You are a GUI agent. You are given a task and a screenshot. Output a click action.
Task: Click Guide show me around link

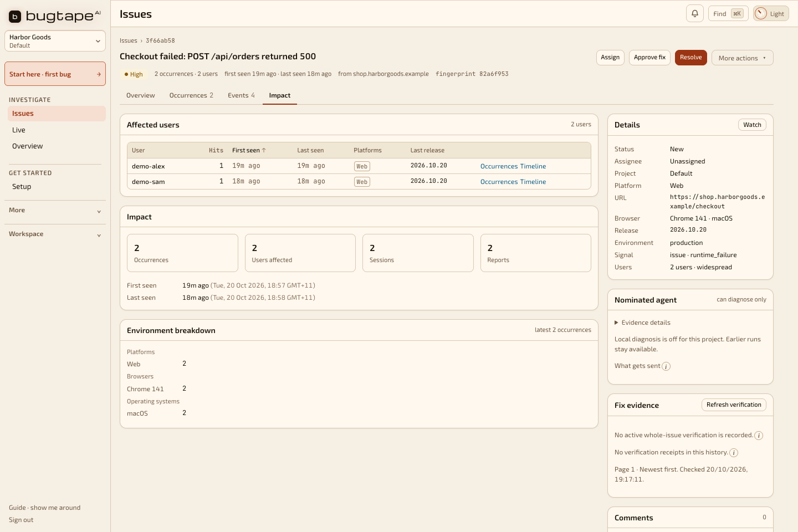click(44, 508)
